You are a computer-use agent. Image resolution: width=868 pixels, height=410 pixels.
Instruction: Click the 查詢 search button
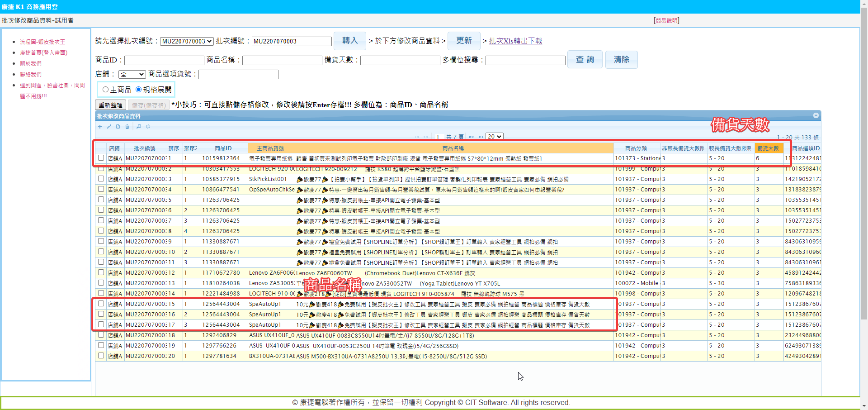pyautogui.click(x=585, y=59)
